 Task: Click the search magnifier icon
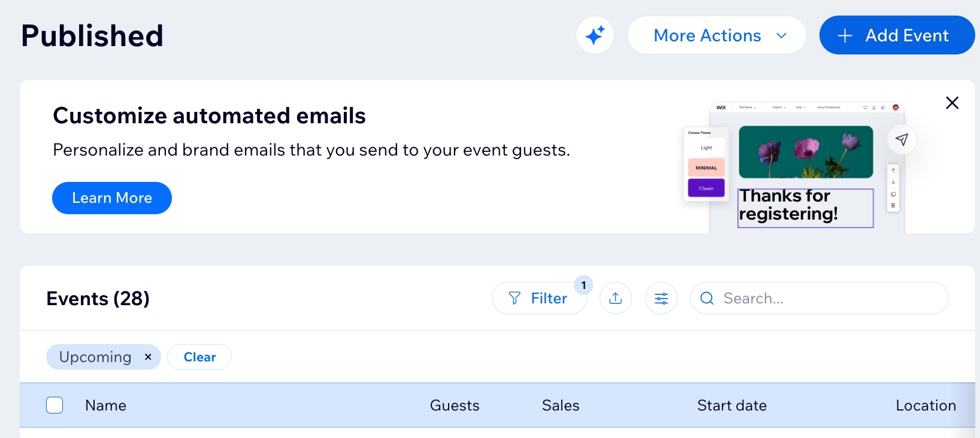(x=707, y=298)
